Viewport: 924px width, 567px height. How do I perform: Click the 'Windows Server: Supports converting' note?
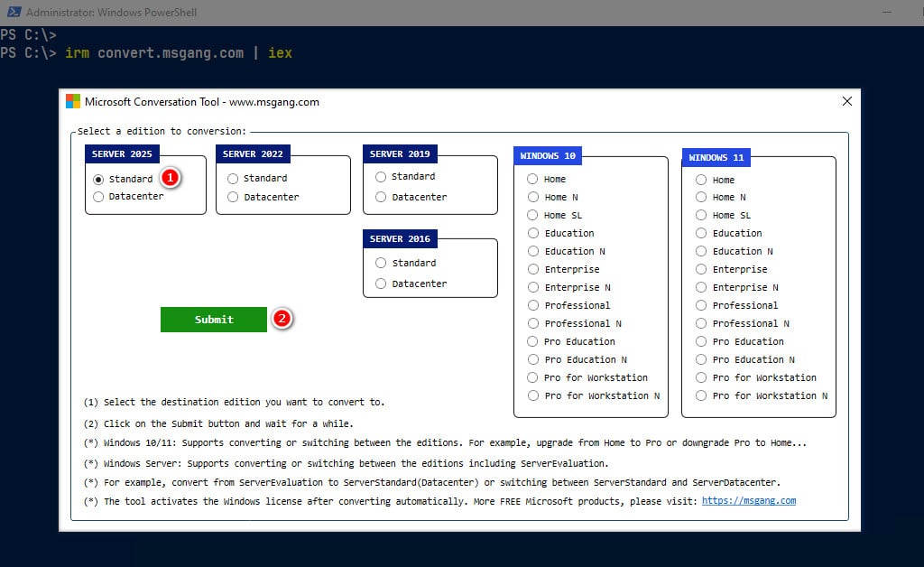tap(346, 463)
